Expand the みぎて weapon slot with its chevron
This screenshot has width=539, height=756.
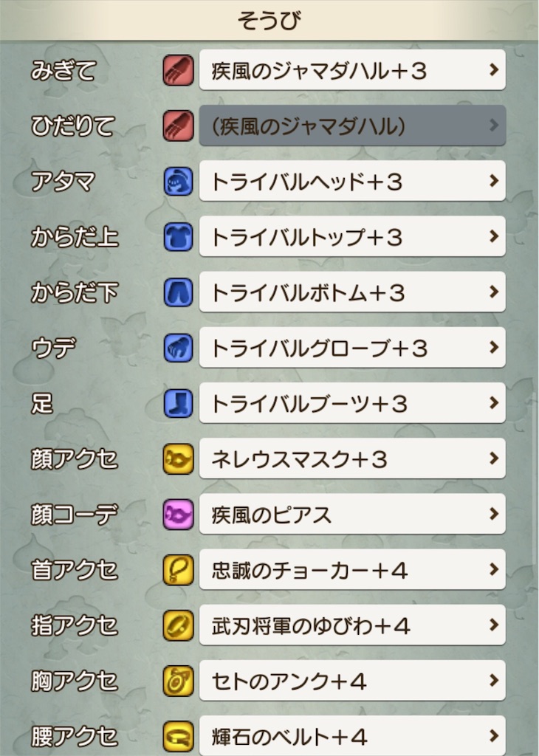492,69
